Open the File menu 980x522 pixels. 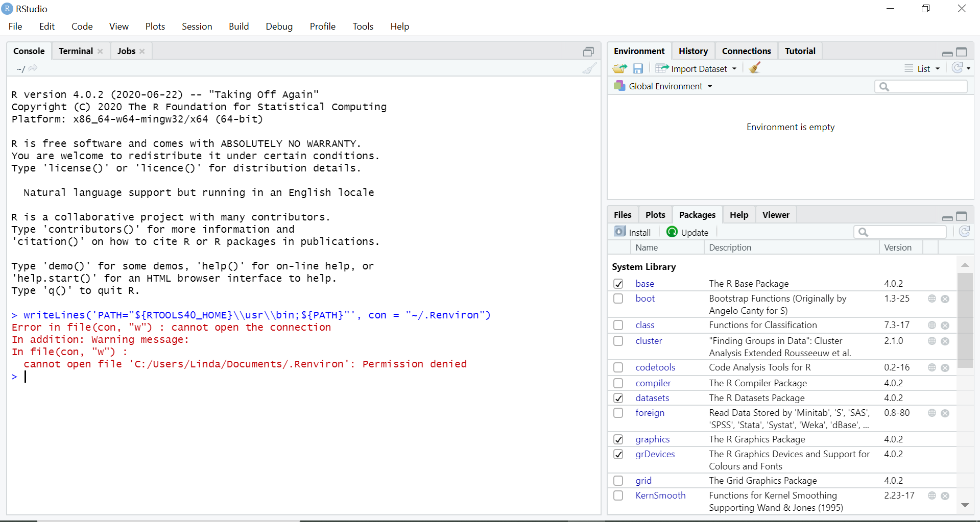coord(15,27)
